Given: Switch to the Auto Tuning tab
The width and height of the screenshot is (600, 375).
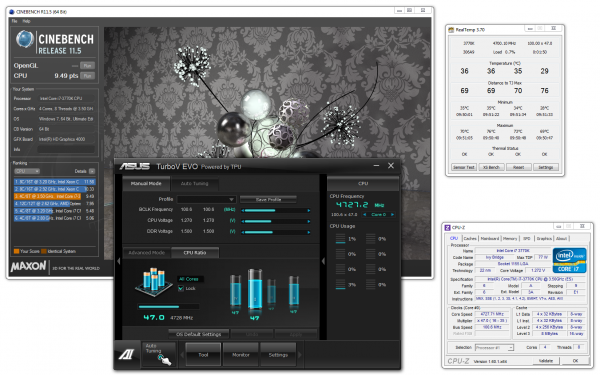Looking at the screenshot, I should pyautogui.click(x=194, y=184).
